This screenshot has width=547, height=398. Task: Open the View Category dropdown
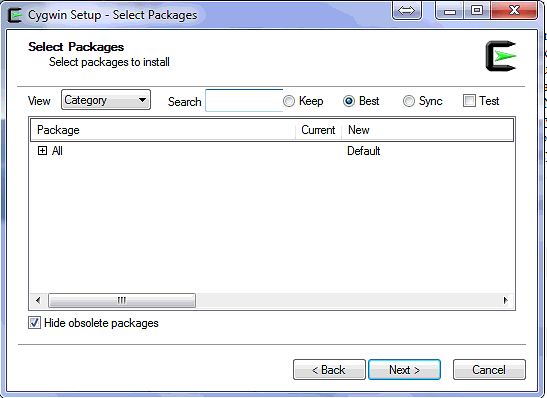pyautogui.click(x=106, y=100)
